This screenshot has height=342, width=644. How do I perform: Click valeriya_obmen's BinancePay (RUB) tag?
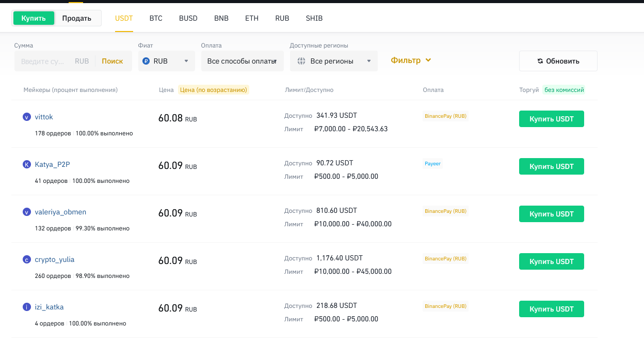point(445,211)
